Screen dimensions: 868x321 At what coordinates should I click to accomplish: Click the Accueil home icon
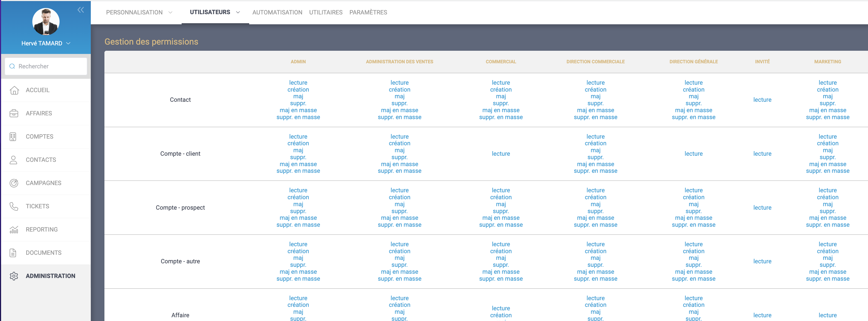click(14, 90)
